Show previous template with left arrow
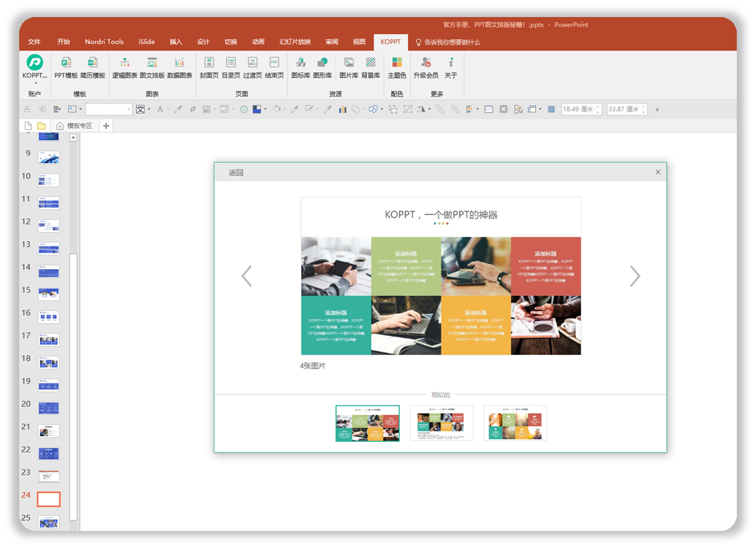Image resolution: width=756 pixels, height=548 pixels. click(x=246, y=276)
